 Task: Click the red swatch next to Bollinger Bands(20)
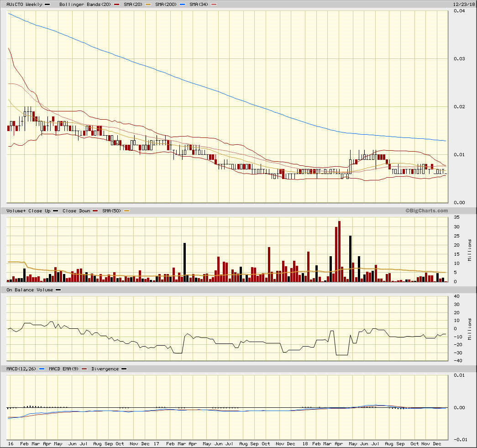(116, 5)
